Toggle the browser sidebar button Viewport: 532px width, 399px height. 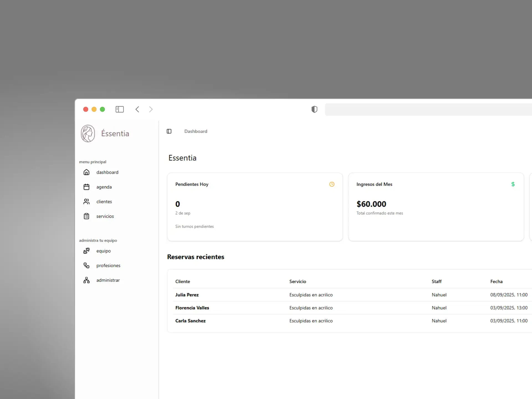pos(120,109)
